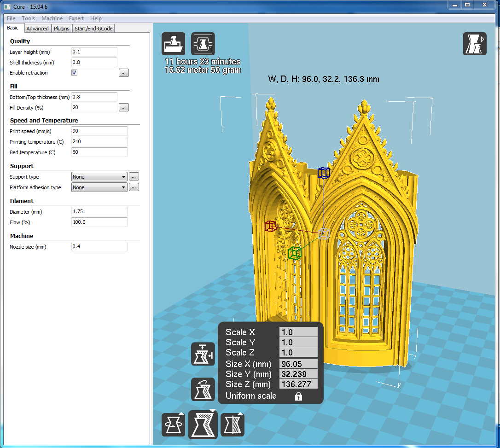Toggle the Uniform scale lock
Screen dimensions: 500x448
(x=298, y=396)
